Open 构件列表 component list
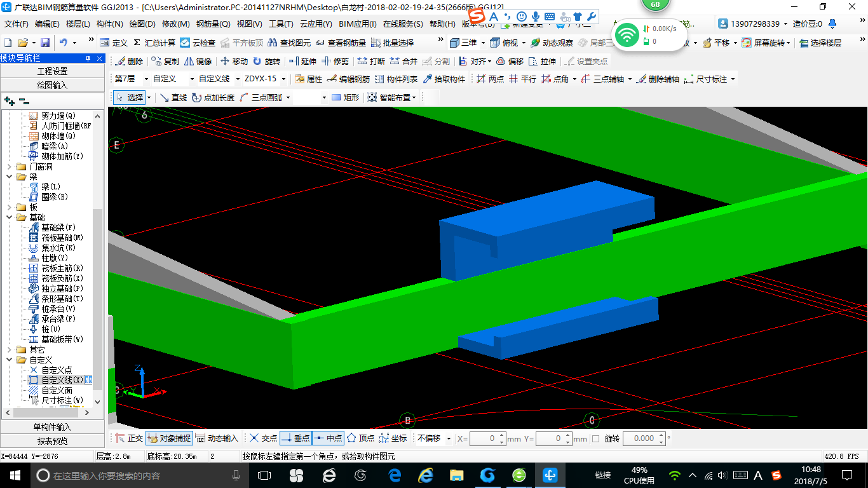 [x=396, y=79]
